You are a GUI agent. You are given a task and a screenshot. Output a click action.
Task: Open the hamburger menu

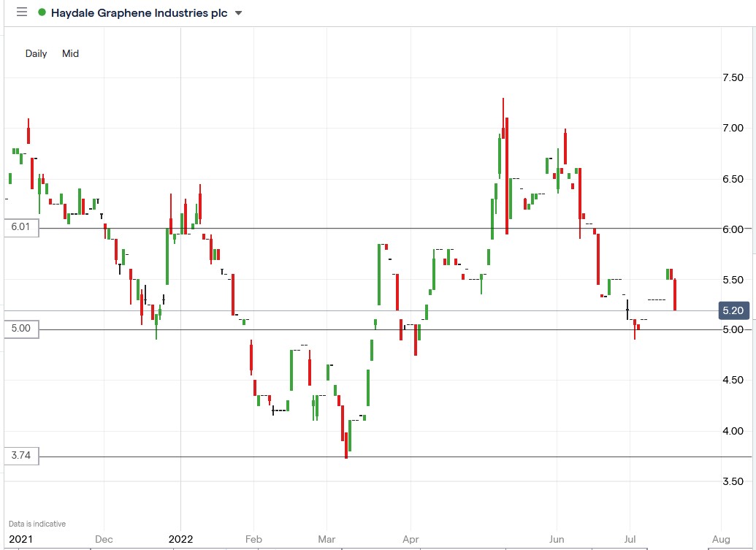tap(22, 13)
